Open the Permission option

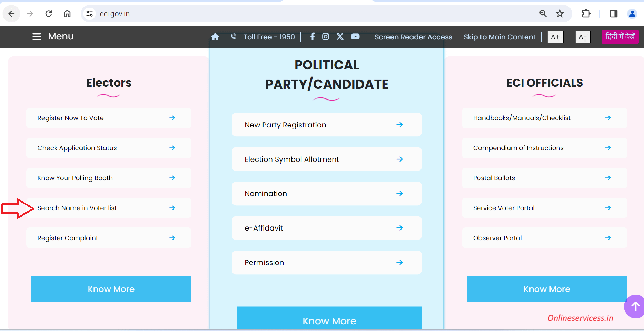(327, 263)
